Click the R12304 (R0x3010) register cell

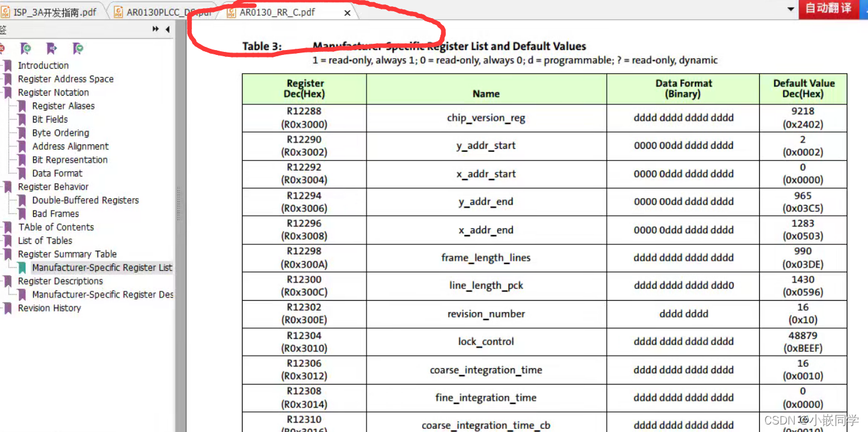pyautogui.click(x=305, y=342)
